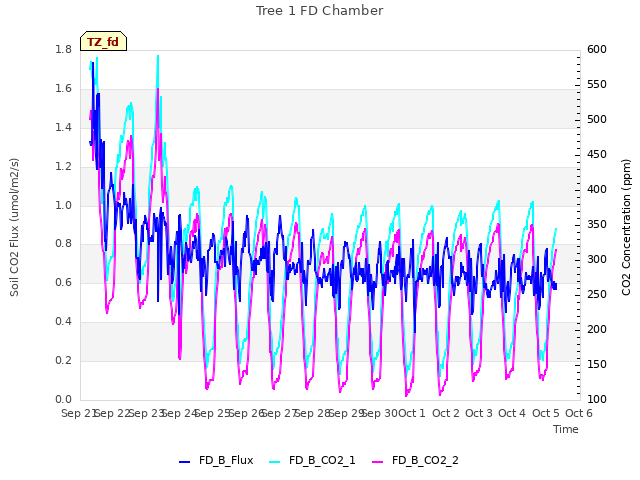
Task: Click the 1.4 left axis tick label
Action: click(64, 127)
